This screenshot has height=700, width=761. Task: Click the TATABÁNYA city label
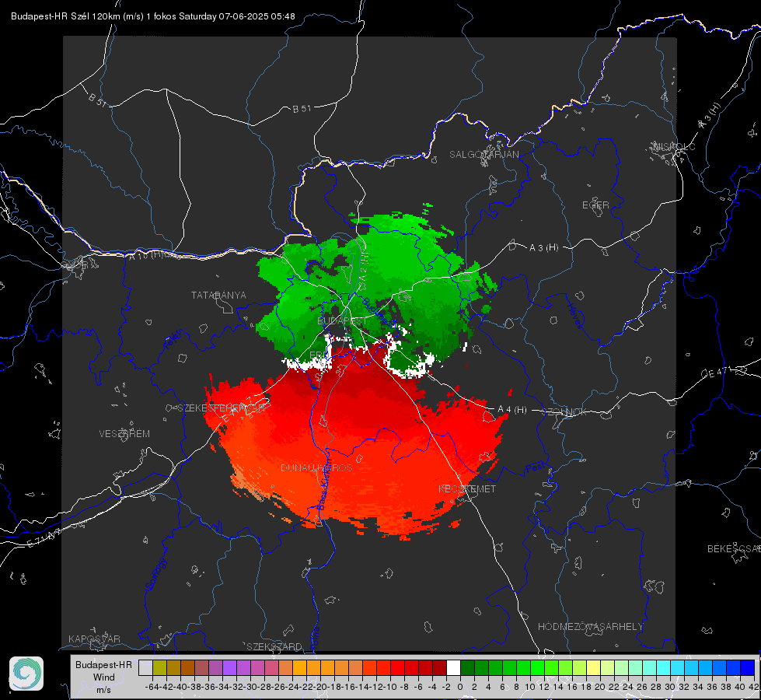pos(218,296)
